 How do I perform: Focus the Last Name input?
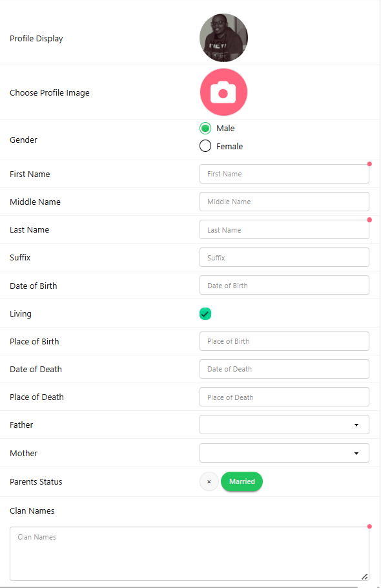(x=284, y=229)
